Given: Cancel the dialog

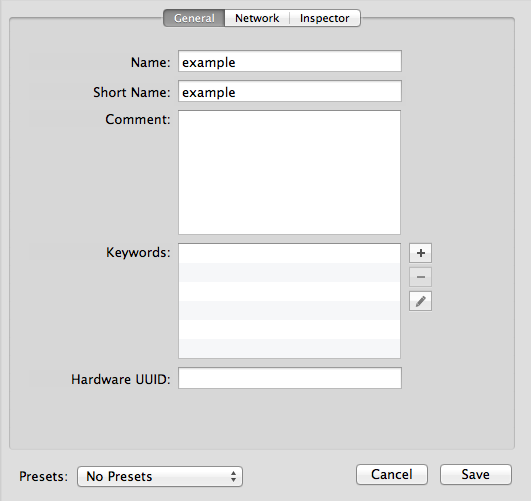Looking at the screenshot, I should (392, 474).
